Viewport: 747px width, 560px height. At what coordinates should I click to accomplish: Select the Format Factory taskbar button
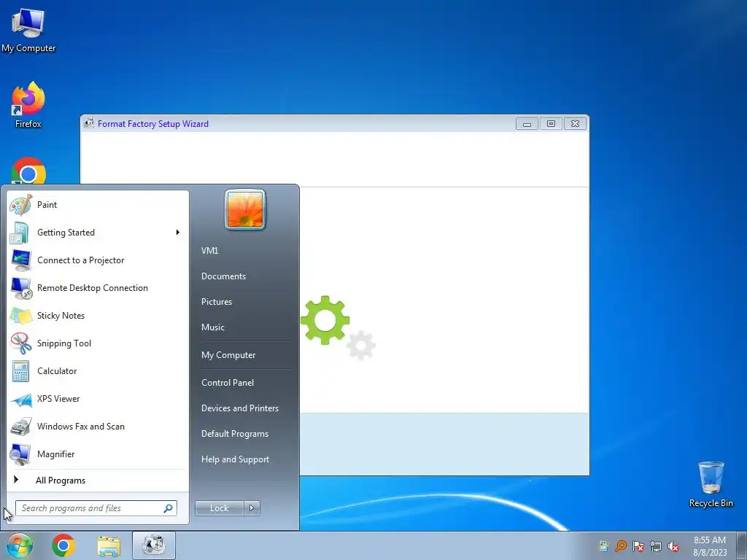point(154,545)
